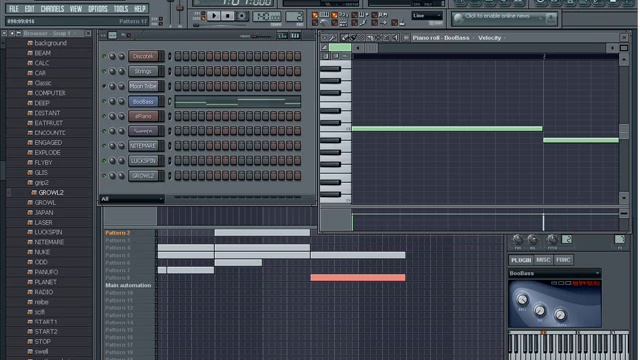This screenshot has height=360, width=640.
Task: Toggle mute LED for Strings channel
Action: (104, 71)
